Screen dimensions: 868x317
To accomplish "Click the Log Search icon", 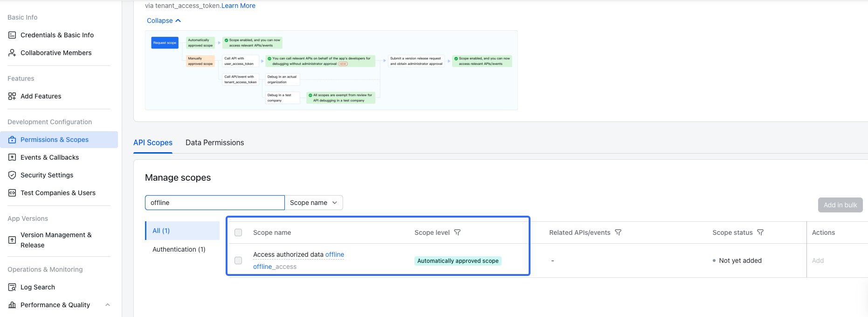I will (x=12, y=287).
